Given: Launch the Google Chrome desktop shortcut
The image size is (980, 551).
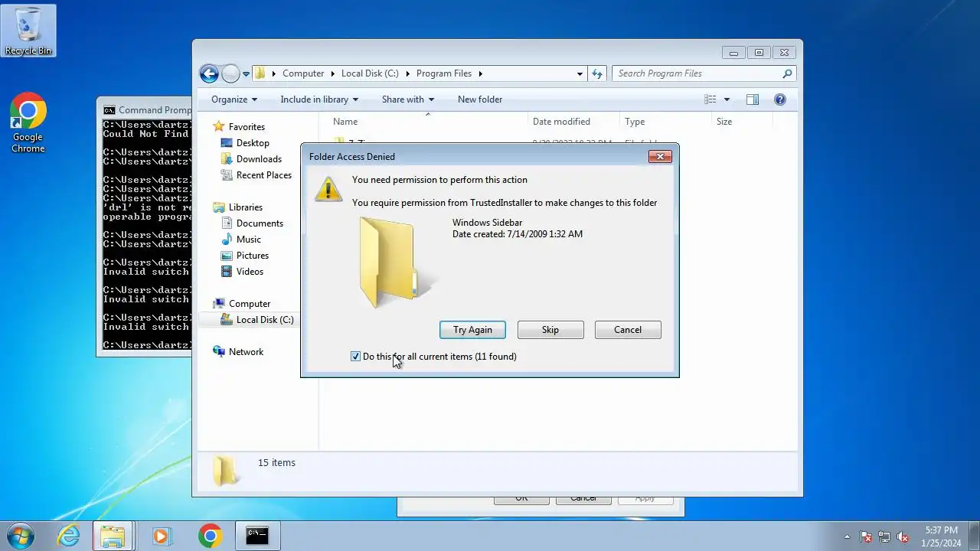Looking at the screenshot, I should click(28, 123).
